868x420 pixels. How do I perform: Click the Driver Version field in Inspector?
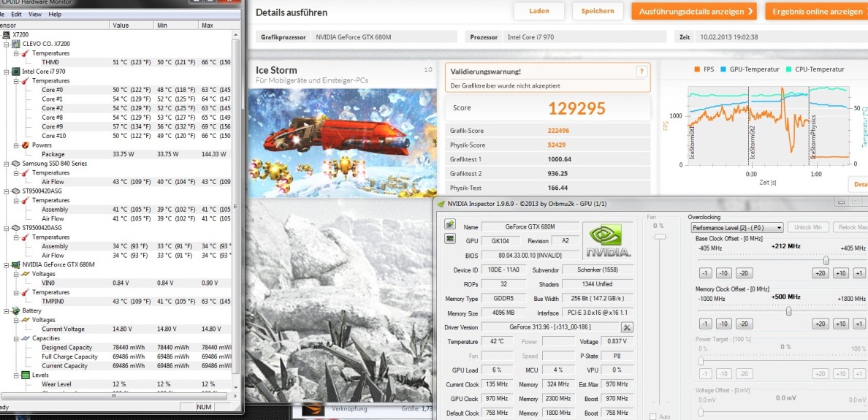point(549,327)
